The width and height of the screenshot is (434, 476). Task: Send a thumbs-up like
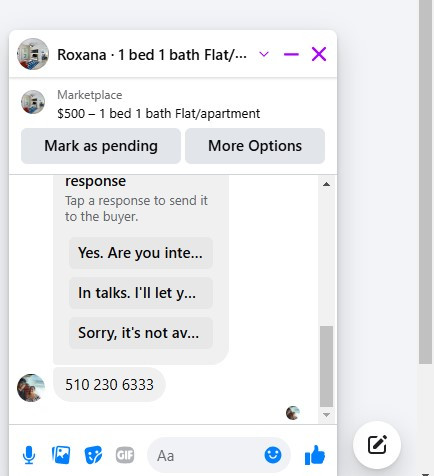point(315,455)
